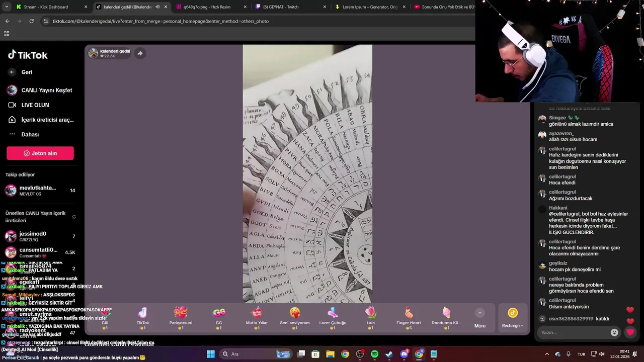Open the emoji picker in chat
Image resolution: width=644 pixels, height=362 pixels.
click(614, 332)
